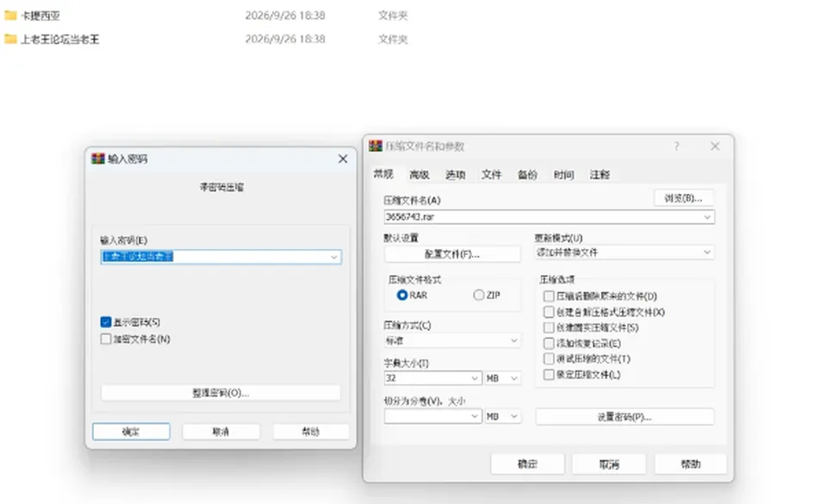Screen dimensions: 827x504
Task: Open the password field dropdown arrow
Action: [334, 257]
